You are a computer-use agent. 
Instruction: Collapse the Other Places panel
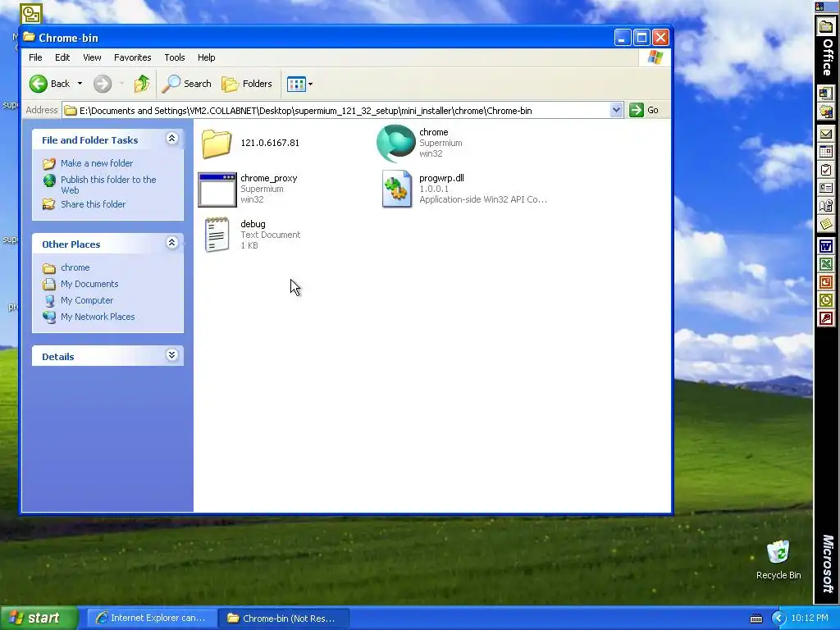pyautogui.click(x=172, y=243)
